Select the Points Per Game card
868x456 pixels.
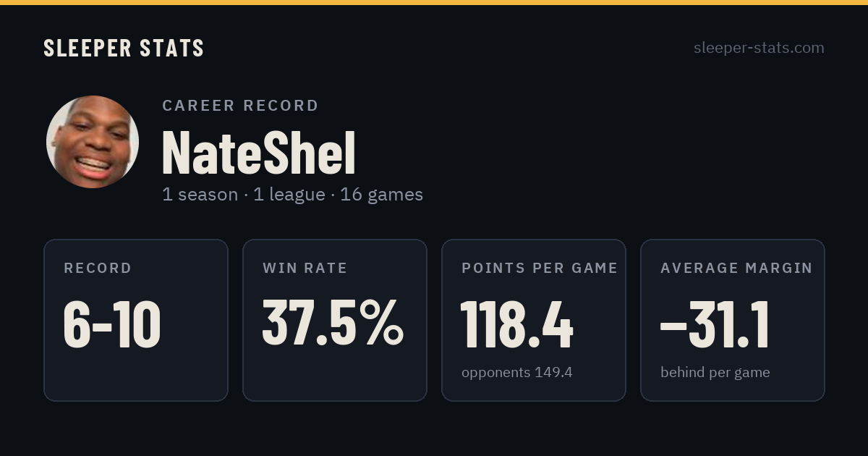coord(534,320)
